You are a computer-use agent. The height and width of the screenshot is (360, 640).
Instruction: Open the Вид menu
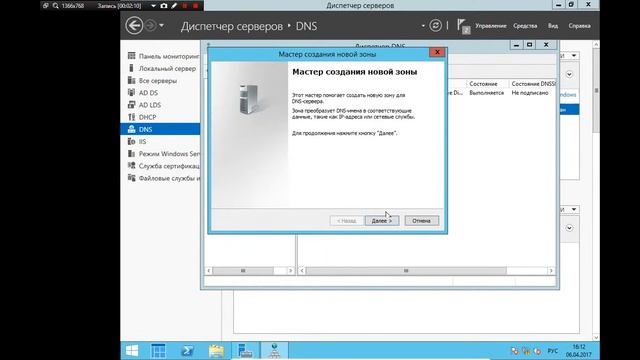tap(553, 26)
